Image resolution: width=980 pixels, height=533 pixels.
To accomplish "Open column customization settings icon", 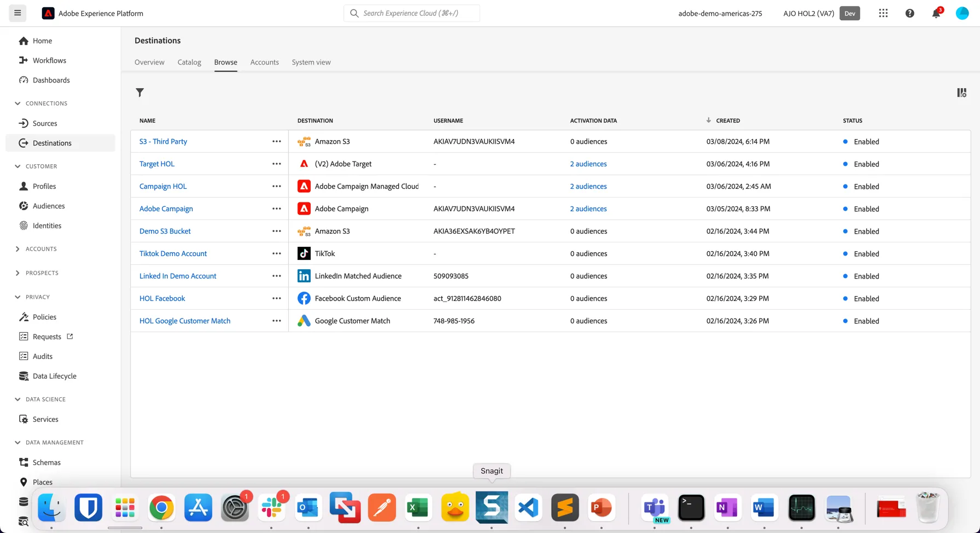I will pos(961,92).
